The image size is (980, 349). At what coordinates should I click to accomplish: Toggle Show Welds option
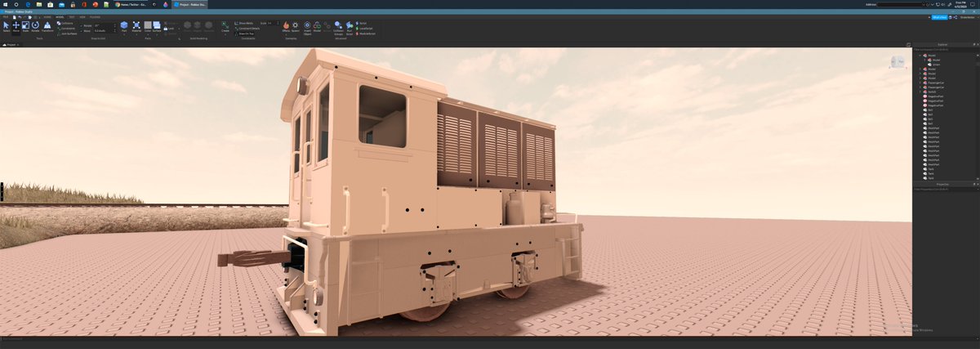tap(243, 23)
